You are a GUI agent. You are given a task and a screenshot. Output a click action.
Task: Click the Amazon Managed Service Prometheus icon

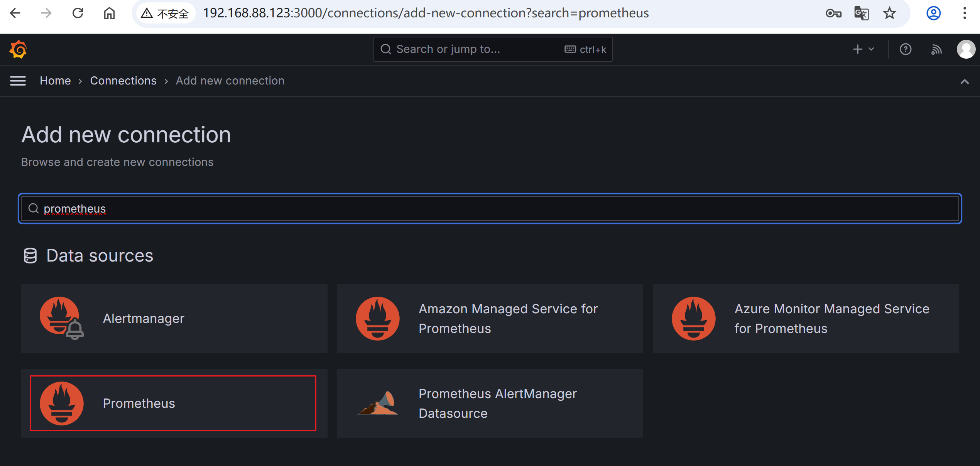pos(378,318)
